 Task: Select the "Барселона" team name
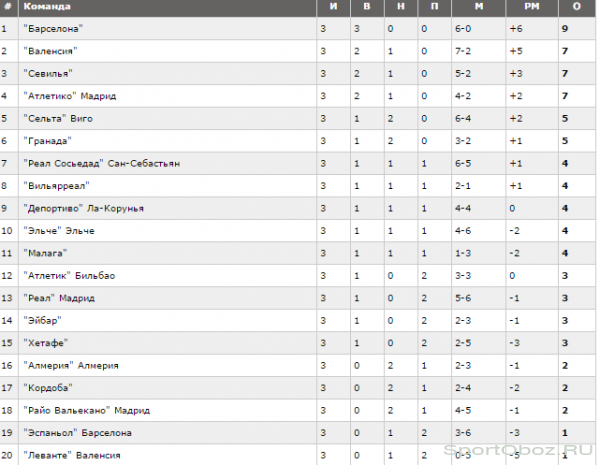click(x=53, y=29)
